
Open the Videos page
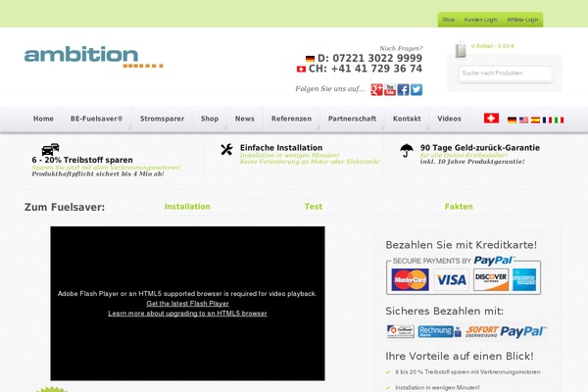pos(449,119)
